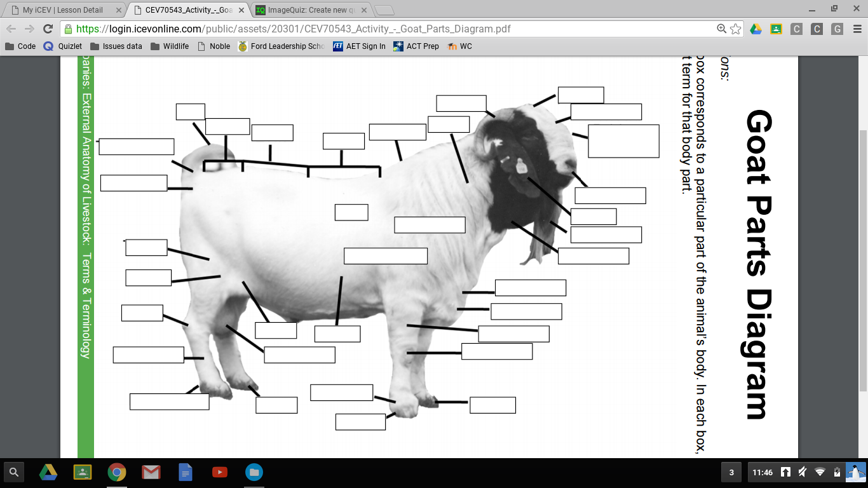Open YouTube from the shelf
The height and width of the screenshot is (488, 868).
(x=220, y=472)
